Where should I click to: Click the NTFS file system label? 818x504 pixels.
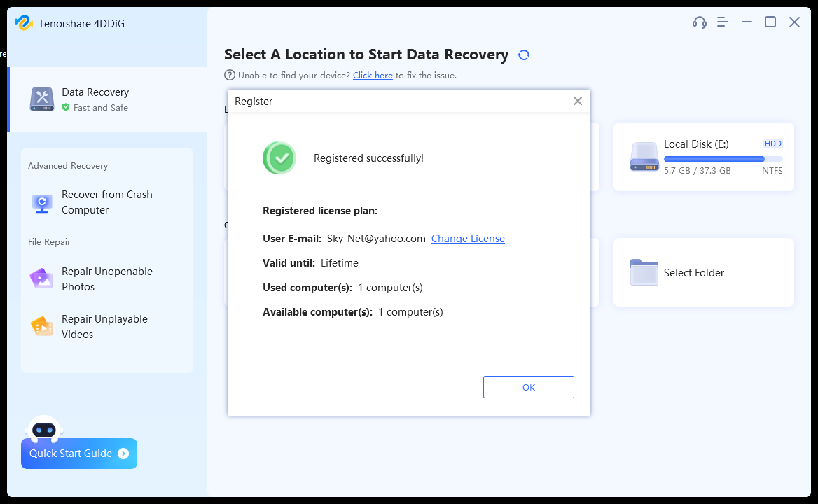tap(772, 170)
